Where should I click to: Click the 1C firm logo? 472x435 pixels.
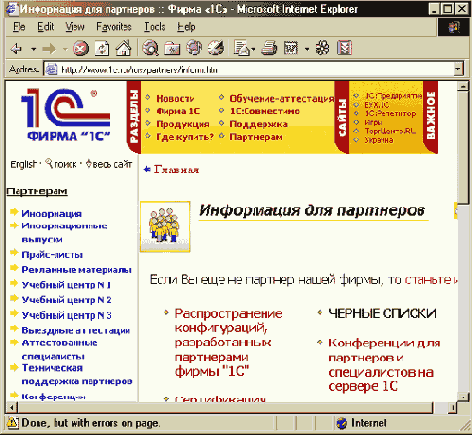click(65, 114)
